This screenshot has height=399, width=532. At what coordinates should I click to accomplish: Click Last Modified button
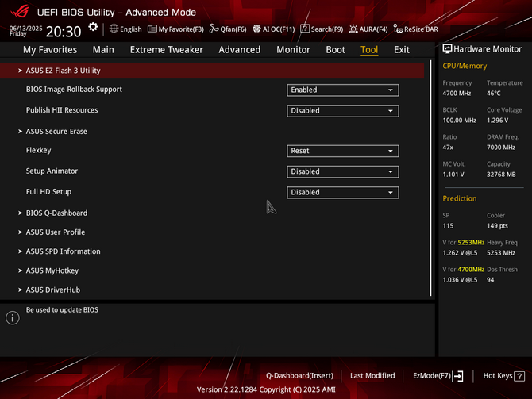[x=372, y=376]
